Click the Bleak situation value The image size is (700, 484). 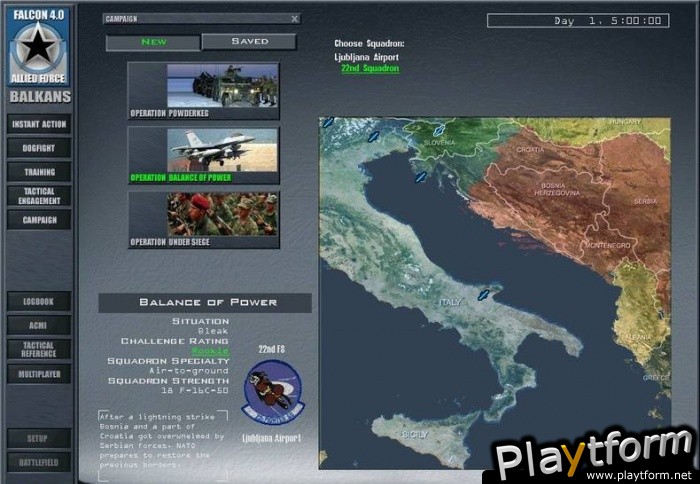coord(213,331)
